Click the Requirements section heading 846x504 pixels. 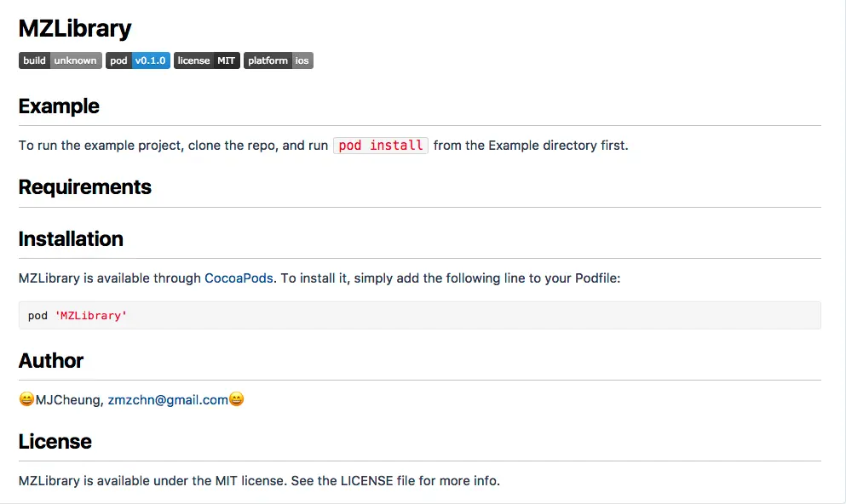(84, 187)
